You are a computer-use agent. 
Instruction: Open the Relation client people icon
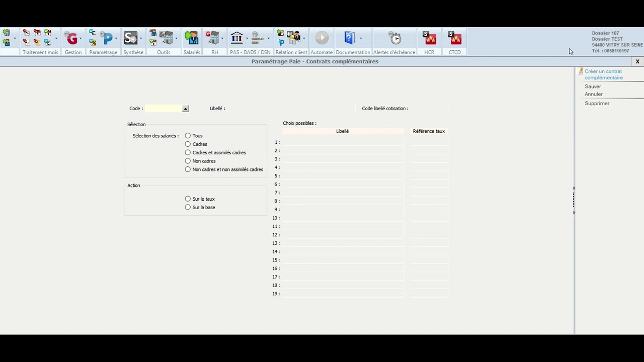pos(294,37)
